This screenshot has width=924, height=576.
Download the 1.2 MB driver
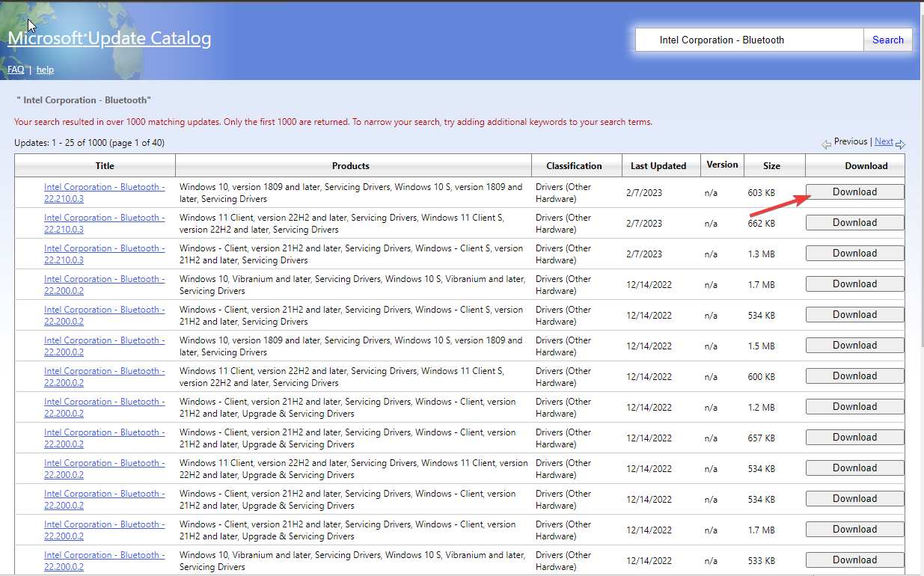tap(855, 407)
